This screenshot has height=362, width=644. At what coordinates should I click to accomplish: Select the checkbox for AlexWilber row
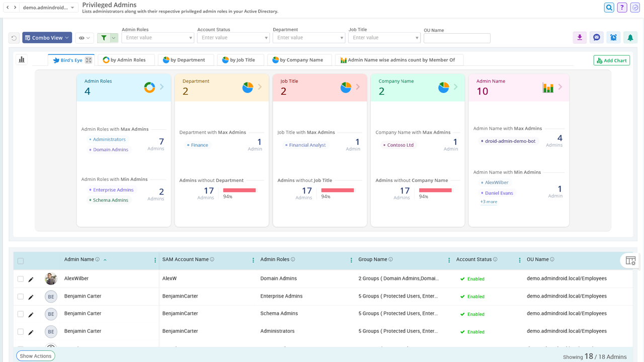click(20, 279)
